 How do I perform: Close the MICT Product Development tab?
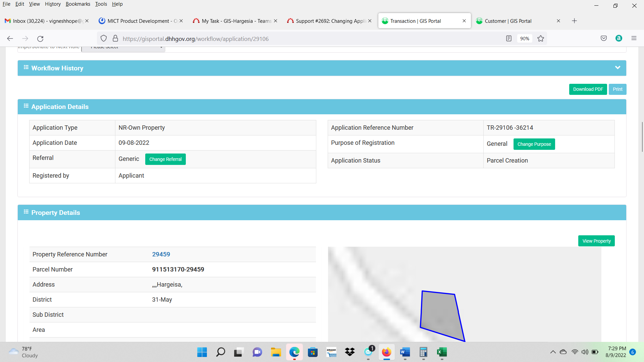click(x=181, y=21)
